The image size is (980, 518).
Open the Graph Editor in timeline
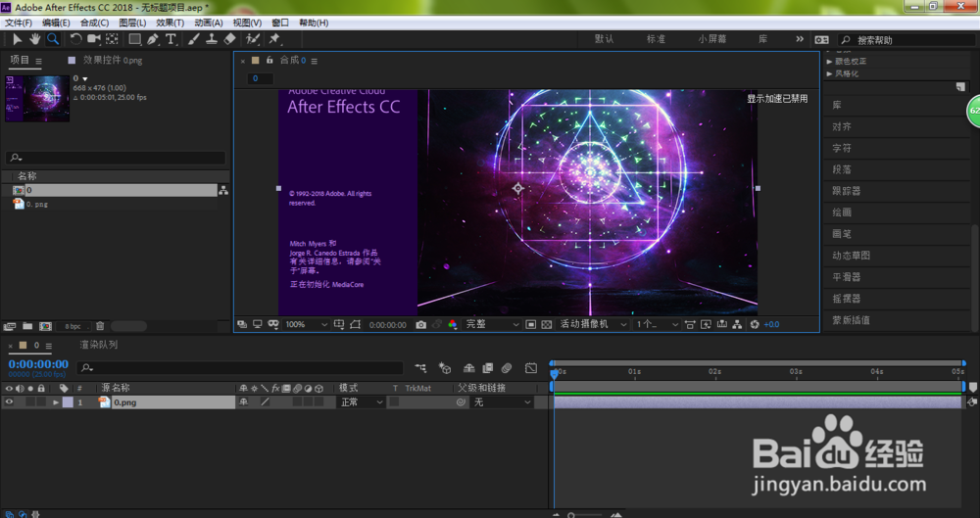click(530, 368)
